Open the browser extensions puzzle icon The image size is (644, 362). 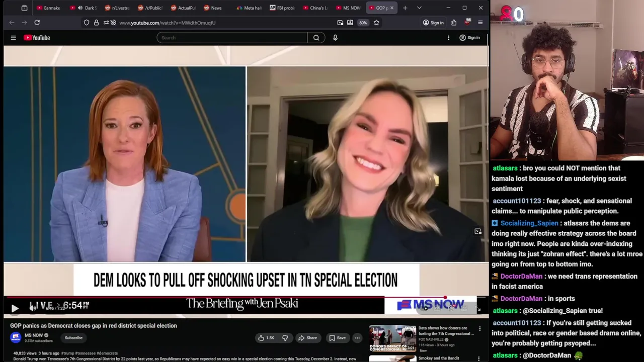(x=454, y=23)
